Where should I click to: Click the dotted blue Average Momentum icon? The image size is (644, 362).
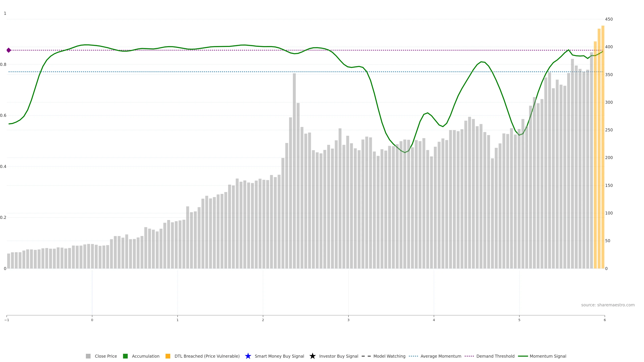tap(413, 356)
